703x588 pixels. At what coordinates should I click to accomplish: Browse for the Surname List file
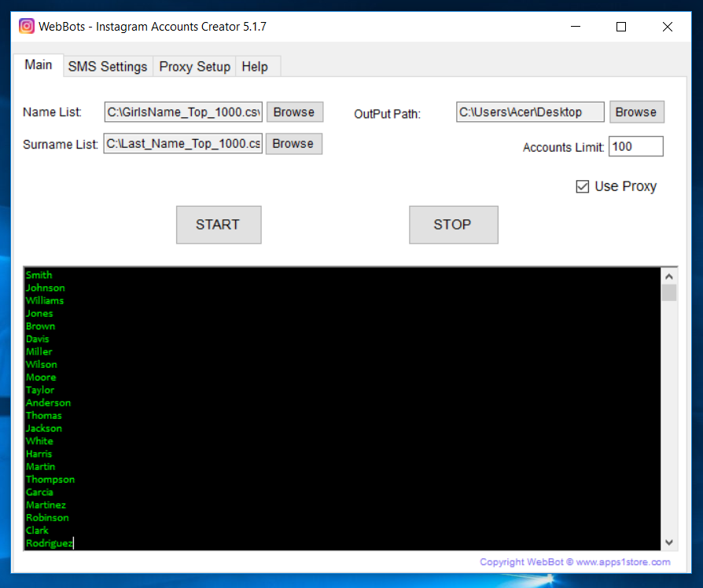(x=293, y=143)
